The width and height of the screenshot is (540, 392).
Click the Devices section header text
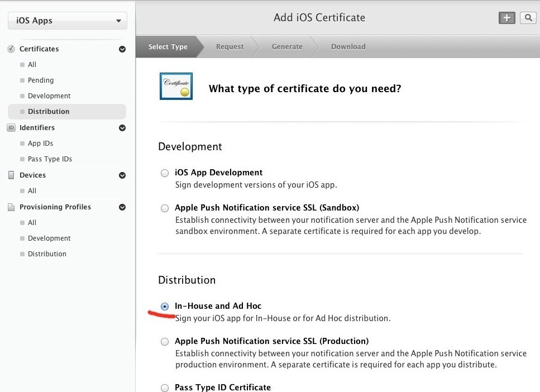tap(33, 175)
